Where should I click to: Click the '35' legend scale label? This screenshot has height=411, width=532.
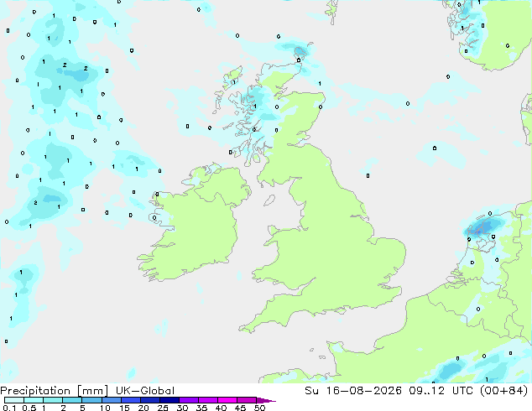pos(201,408)
